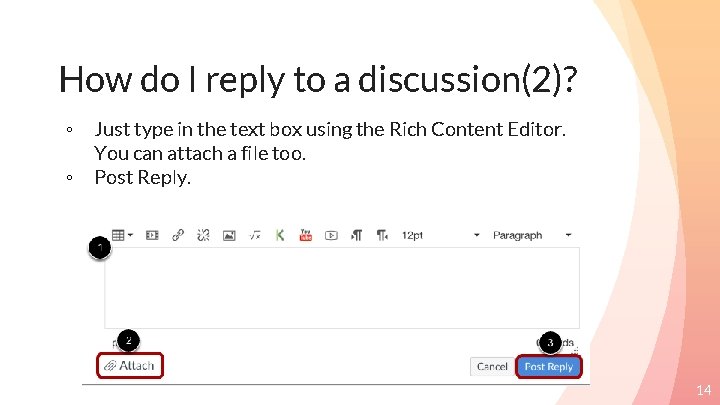The width and height of the screenshot is (720, 405).
Task: Open the table dropdown arrow
Action: (130, 235)
